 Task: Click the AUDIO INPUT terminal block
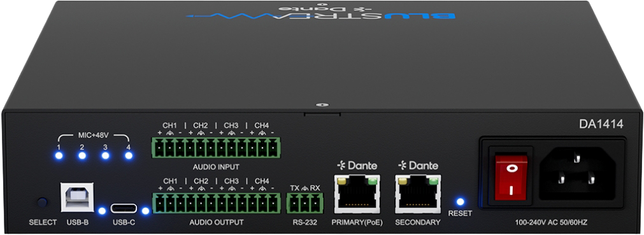click(x=216, y=146)
